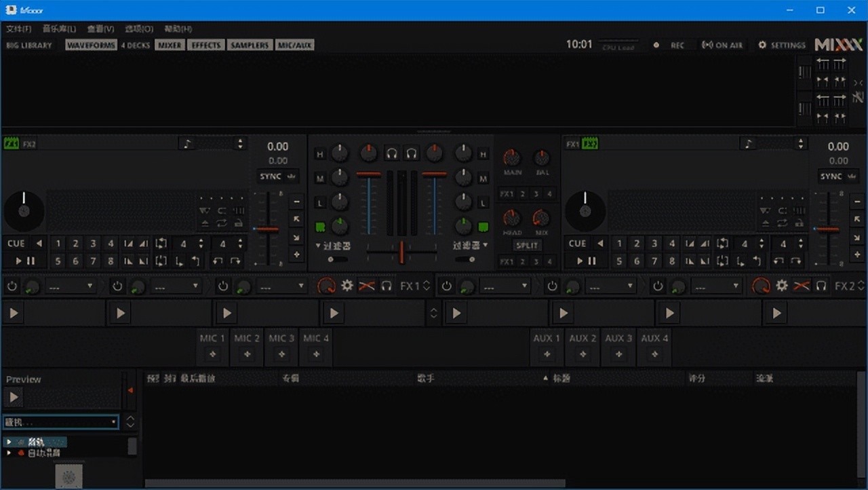
Task: Click the Preview deck play button
Action: (14, 398)
